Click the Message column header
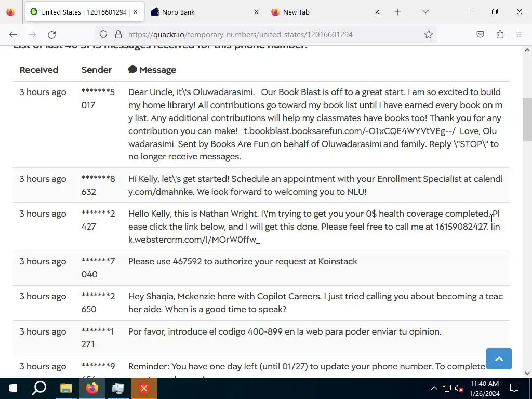Viewport: 532px width, 399px height. (158, 70)
